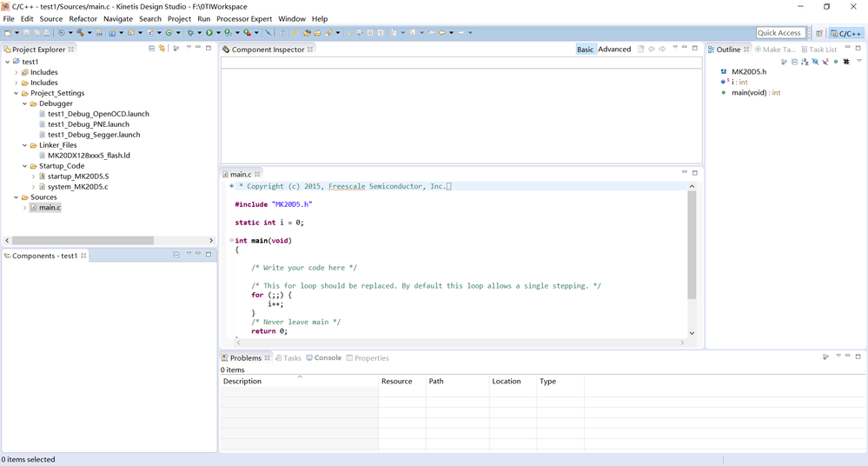Click the Open Perspective icon
Viewport: 868px width, 466px height.
coord(818,33)
